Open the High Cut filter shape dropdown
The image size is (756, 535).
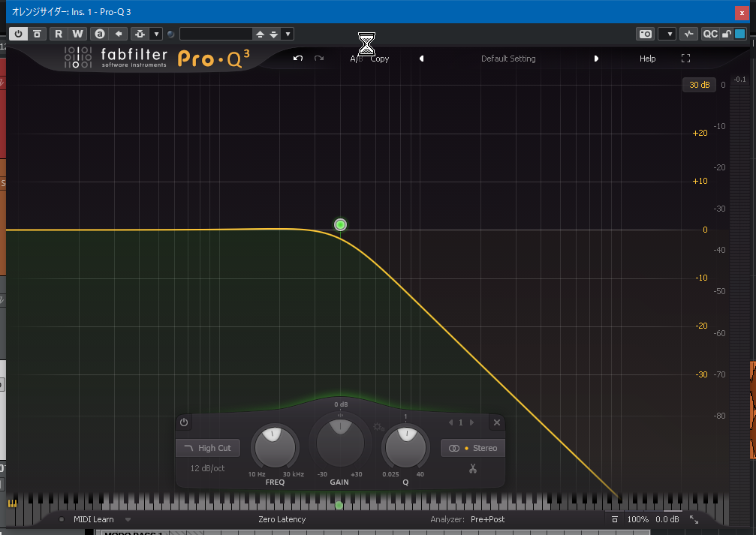[208, 448]
